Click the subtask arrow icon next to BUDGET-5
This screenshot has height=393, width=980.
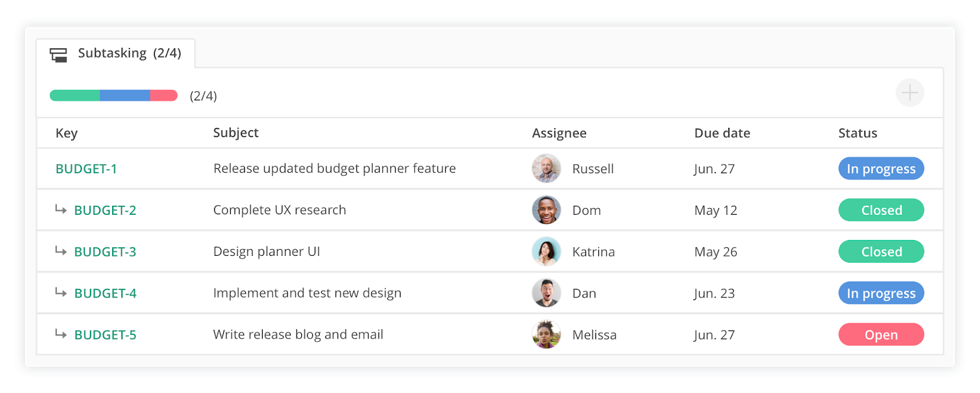click(x=61, y=334)
